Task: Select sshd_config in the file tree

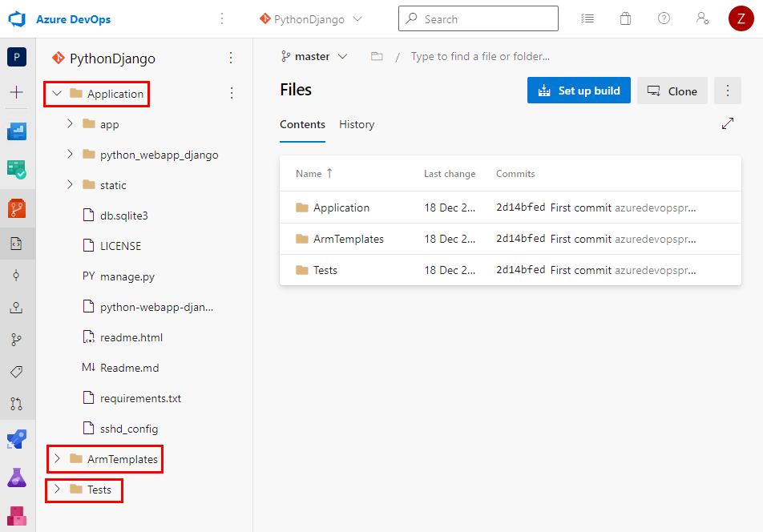Action: [x=129, y=429]
